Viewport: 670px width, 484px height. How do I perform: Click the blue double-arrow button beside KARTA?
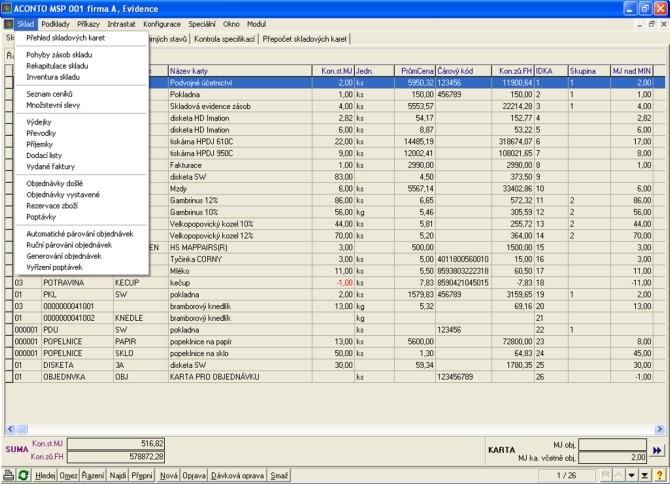click(657, 451)
